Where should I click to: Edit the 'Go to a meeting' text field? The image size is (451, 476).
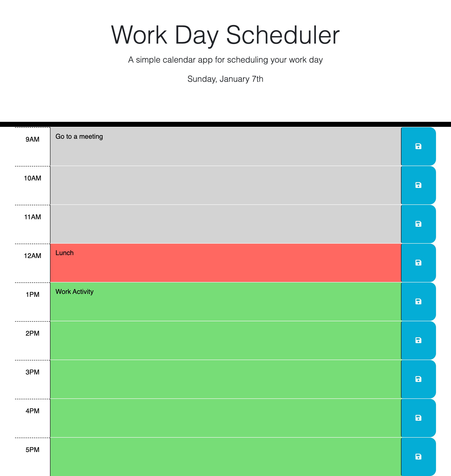[225, 146]
